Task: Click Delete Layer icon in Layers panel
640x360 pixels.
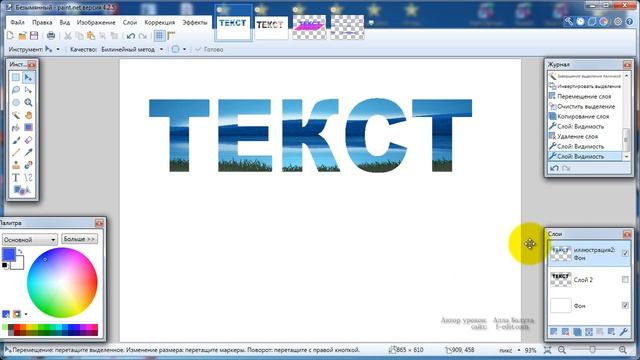Action: [565, 332]
